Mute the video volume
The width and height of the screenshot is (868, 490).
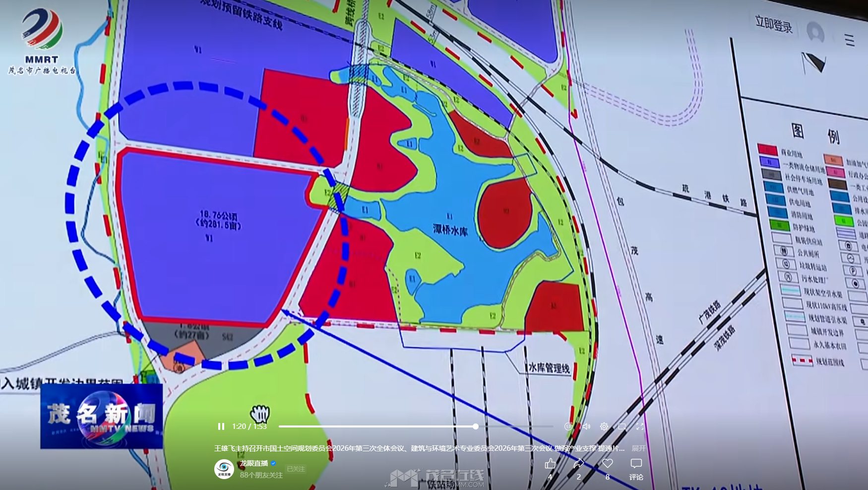coord(586,426)
